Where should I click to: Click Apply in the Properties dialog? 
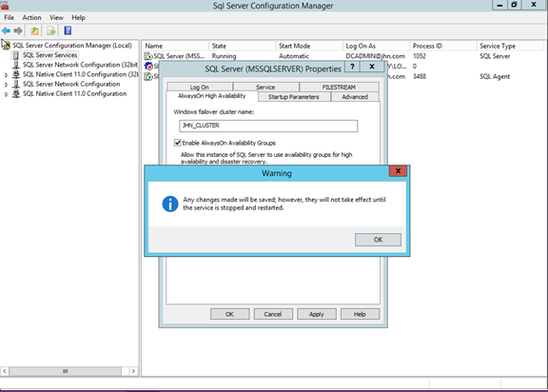coord(317,314)
